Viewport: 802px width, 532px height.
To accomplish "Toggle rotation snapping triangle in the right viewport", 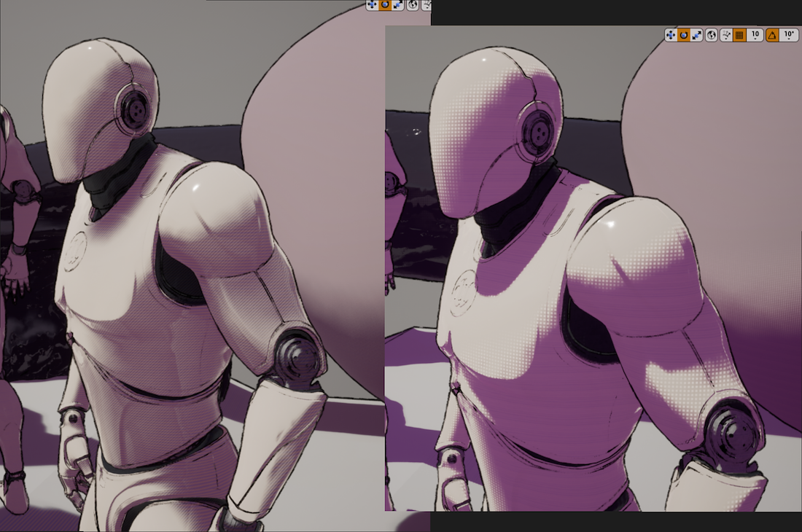I will 771,35.
